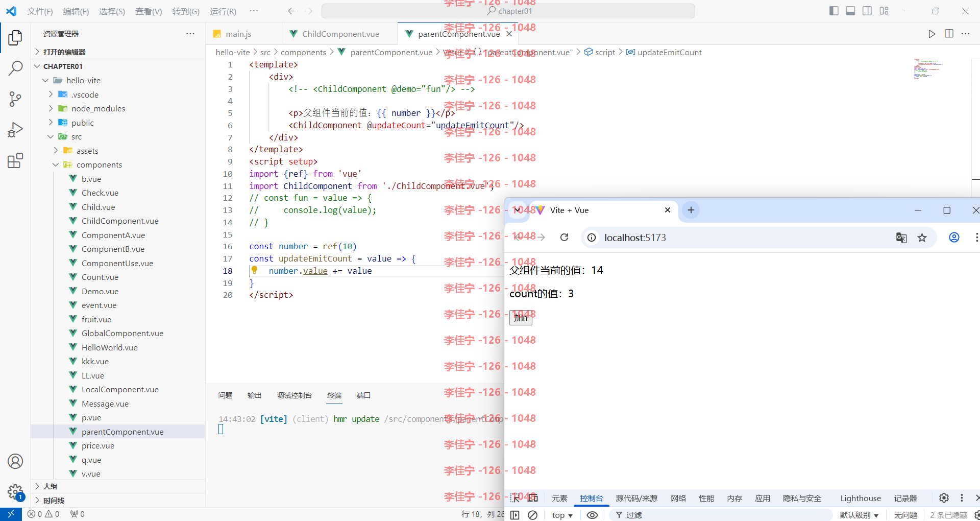Reload the localhost page in browser
The image size is (980, 521).
click(564, 238)
